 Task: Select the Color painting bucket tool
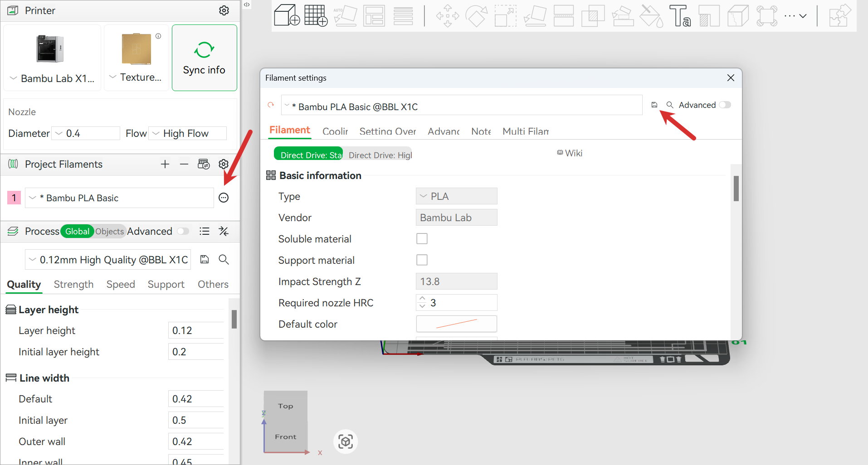click(x=651, y=15)
